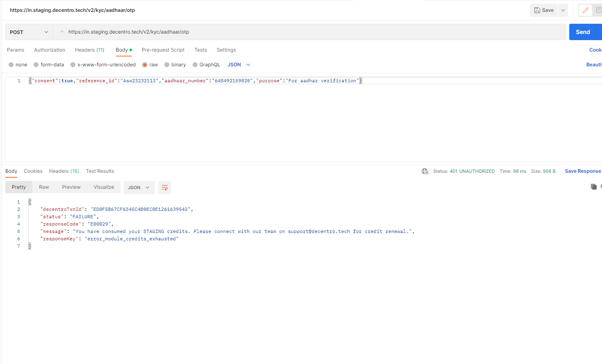This screenshot has height=364, width=602.
Task: Open the Tests tab
Action: [200, 50]
